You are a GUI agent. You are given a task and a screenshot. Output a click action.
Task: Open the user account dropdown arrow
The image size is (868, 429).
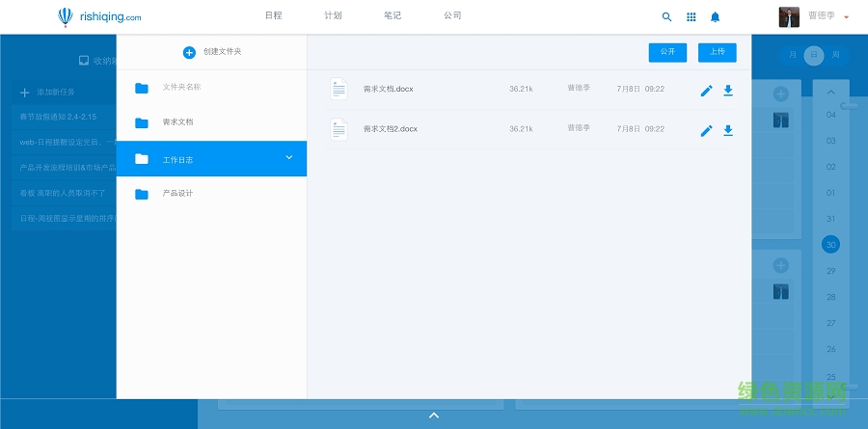click(x=846, y=17)
